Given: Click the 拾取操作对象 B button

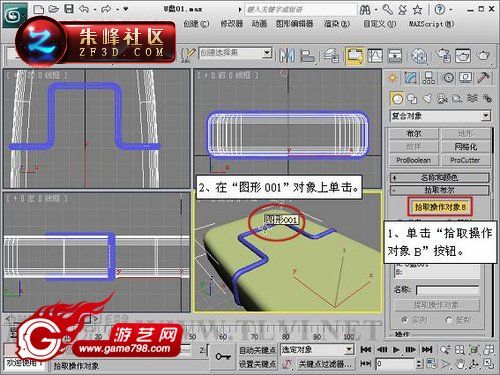Looking at the screenshot, I should coord(440,207).
